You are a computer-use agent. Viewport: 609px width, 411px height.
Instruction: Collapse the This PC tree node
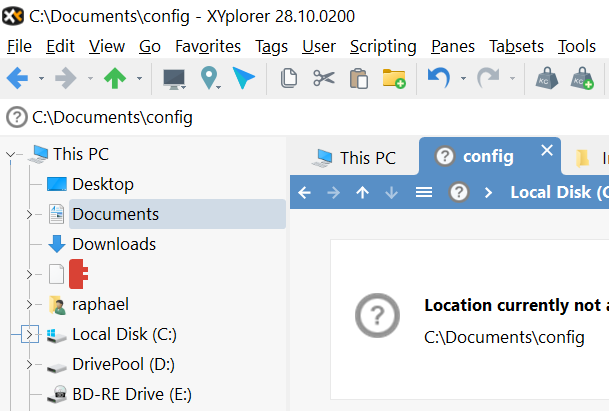point(11,154)
